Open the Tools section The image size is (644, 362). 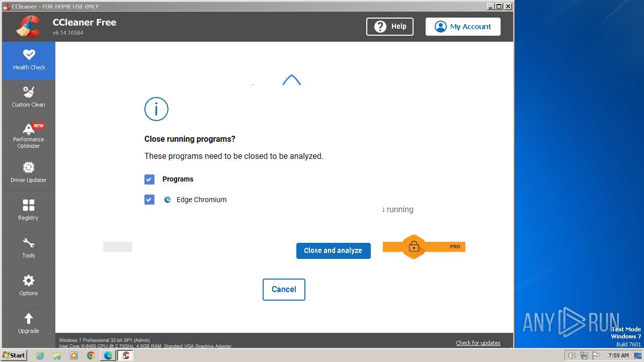(29, 249)
